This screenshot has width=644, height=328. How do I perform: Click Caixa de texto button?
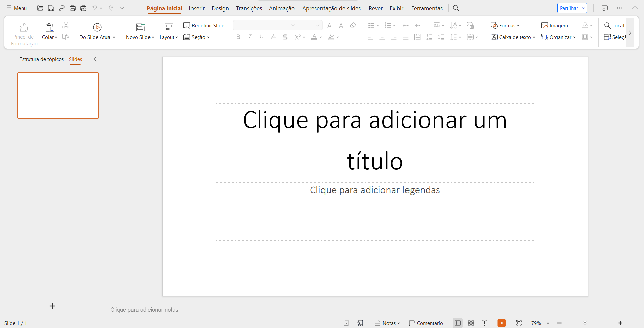(x=513, y=37)
